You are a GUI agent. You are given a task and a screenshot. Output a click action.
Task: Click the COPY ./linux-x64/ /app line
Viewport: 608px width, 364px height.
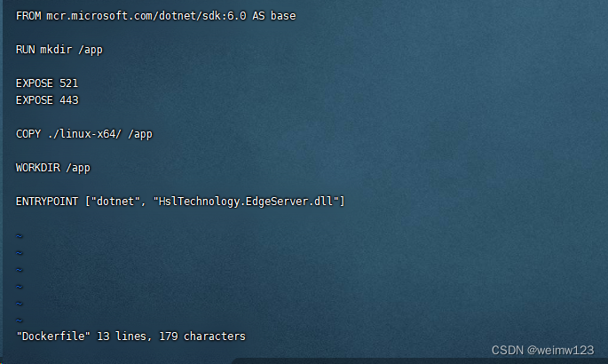coord(84,134)
